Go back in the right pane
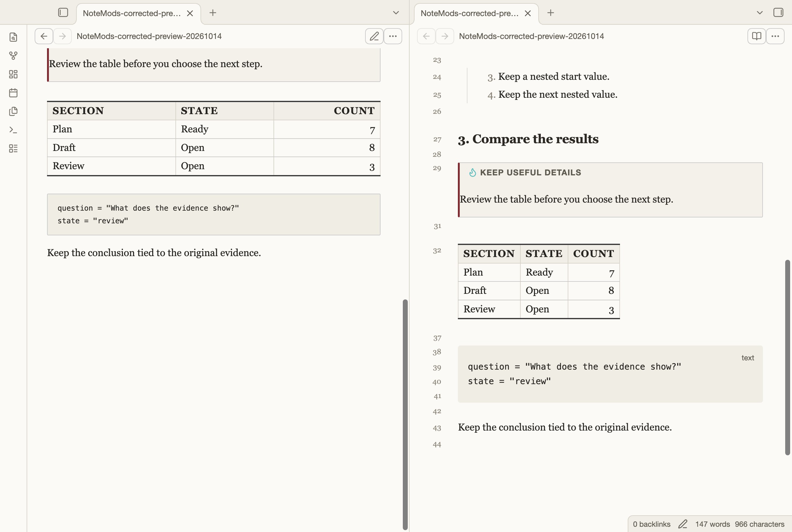Image resolution: width=792 pixels, height=532 pixels. (426, 36)
